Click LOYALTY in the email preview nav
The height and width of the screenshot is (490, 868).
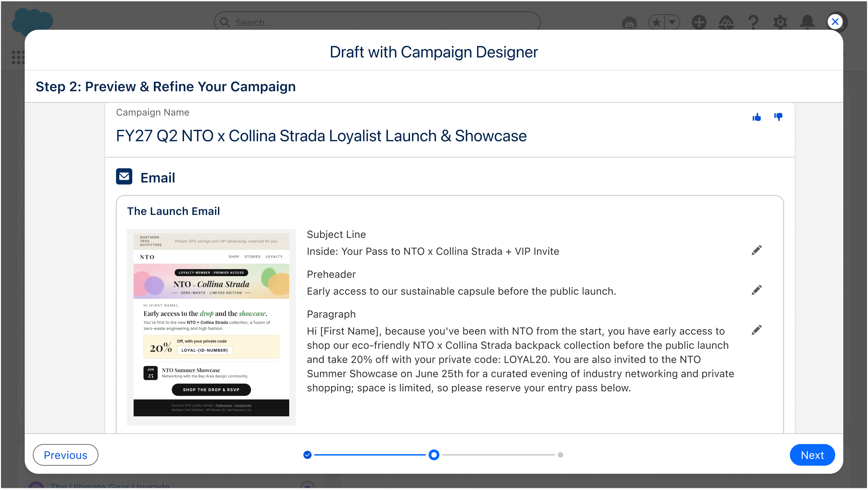tap(274, 257)
